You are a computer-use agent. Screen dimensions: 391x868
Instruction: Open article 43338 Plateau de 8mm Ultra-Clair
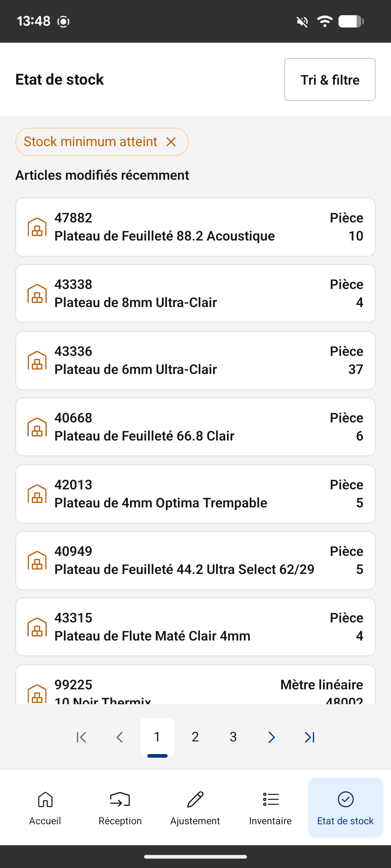click(x=195, y=294)
